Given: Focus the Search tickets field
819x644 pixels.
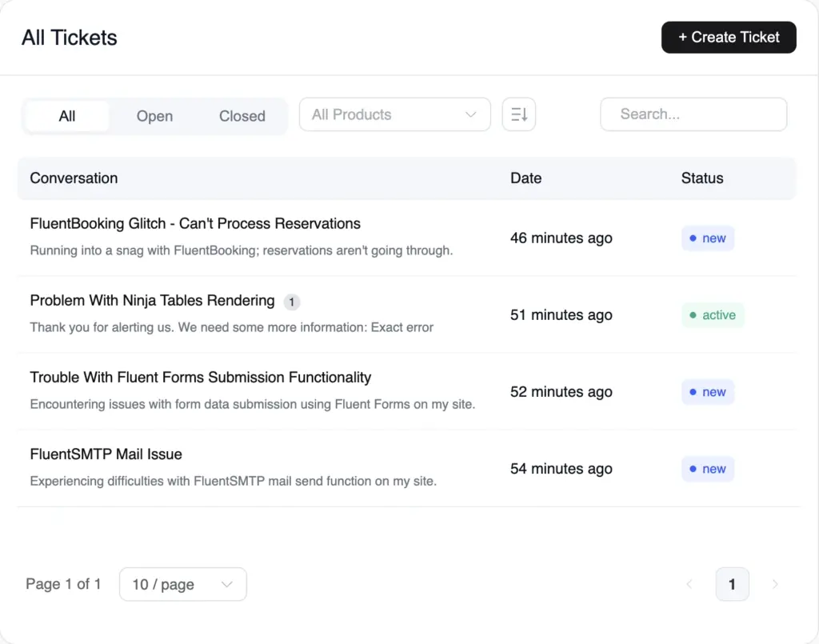Looking at the screenshot, I should pos(693,114).
